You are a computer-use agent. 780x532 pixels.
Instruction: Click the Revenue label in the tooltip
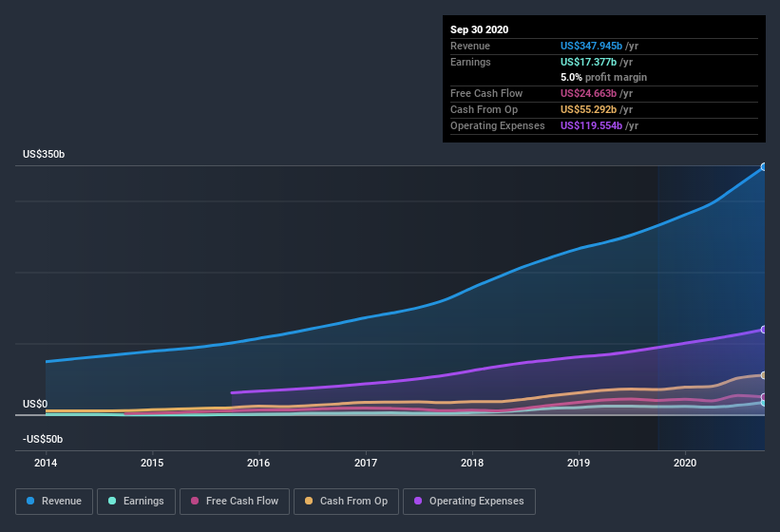[470, 46]
